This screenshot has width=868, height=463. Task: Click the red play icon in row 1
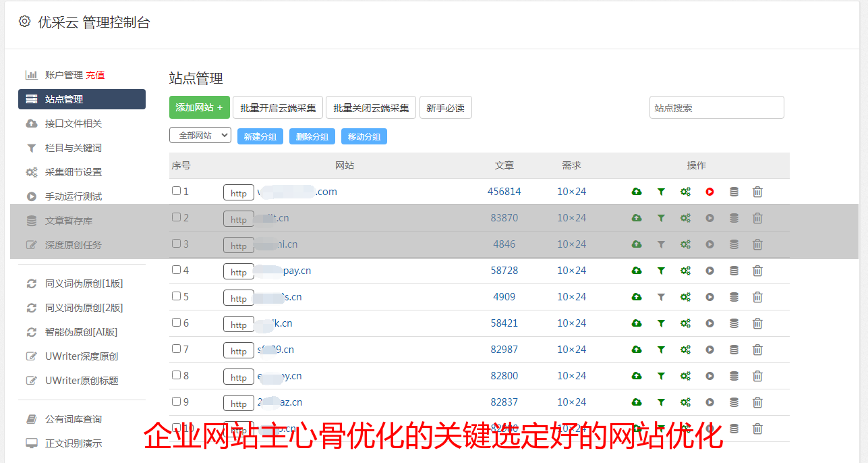710,192
